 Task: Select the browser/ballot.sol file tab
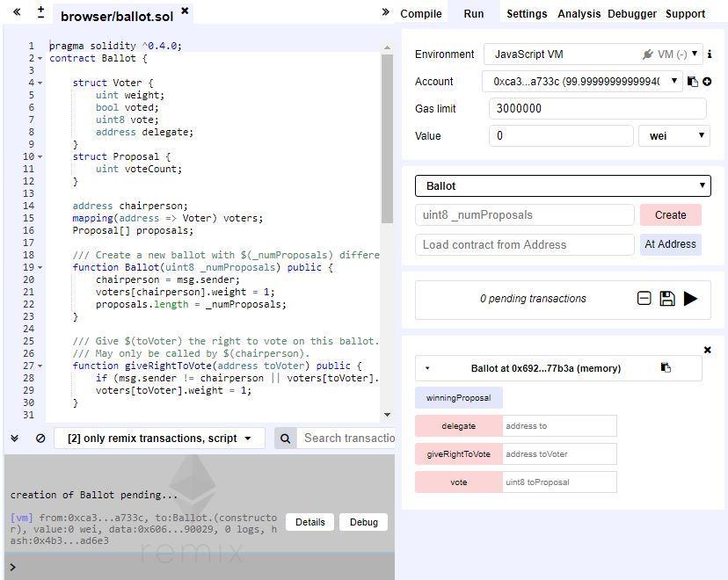[x=117, y=17]
